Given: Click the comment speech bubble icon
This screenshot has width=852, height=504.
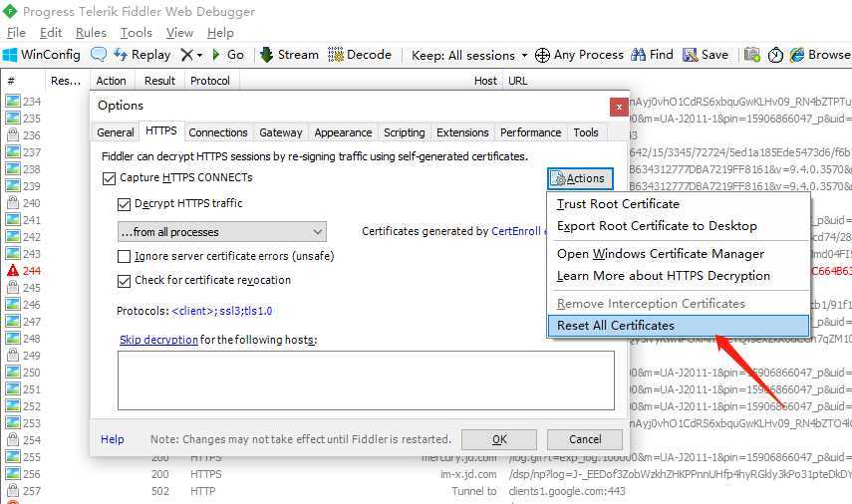Looking at the screenshot, I should [99, 55].
